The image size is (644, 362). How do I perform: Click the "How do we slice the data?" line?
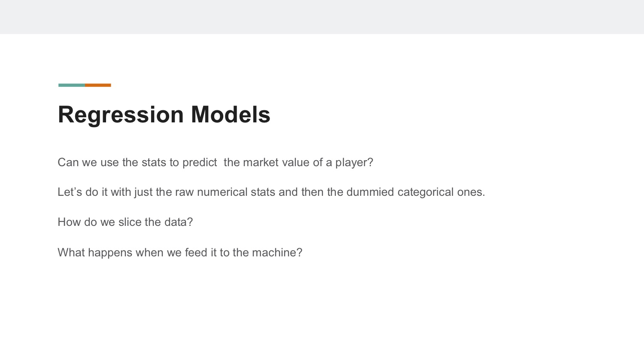pyautogui.click(x=125, y=222)
